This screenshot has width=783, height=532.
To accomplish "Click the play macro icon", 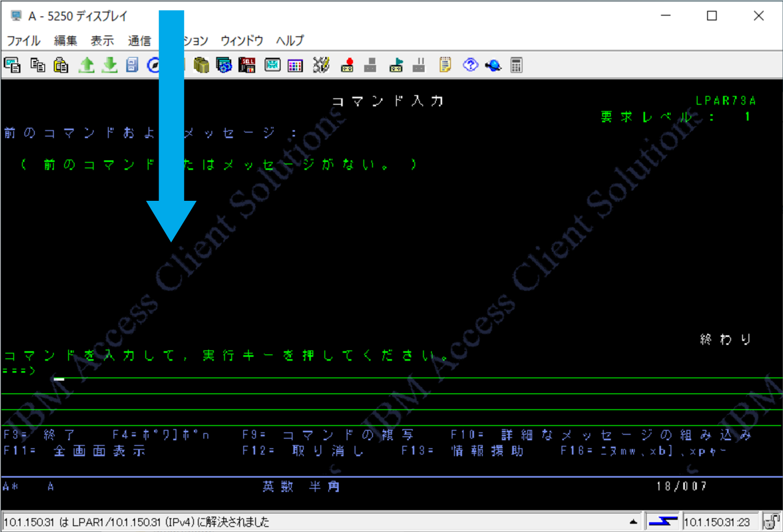I will click(396, 65).
